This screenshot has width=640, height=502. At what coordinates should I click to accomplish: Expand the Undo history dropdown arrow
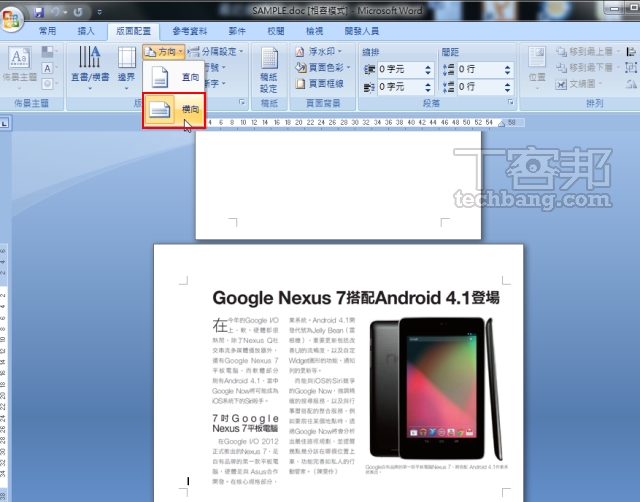click(65, 13)
